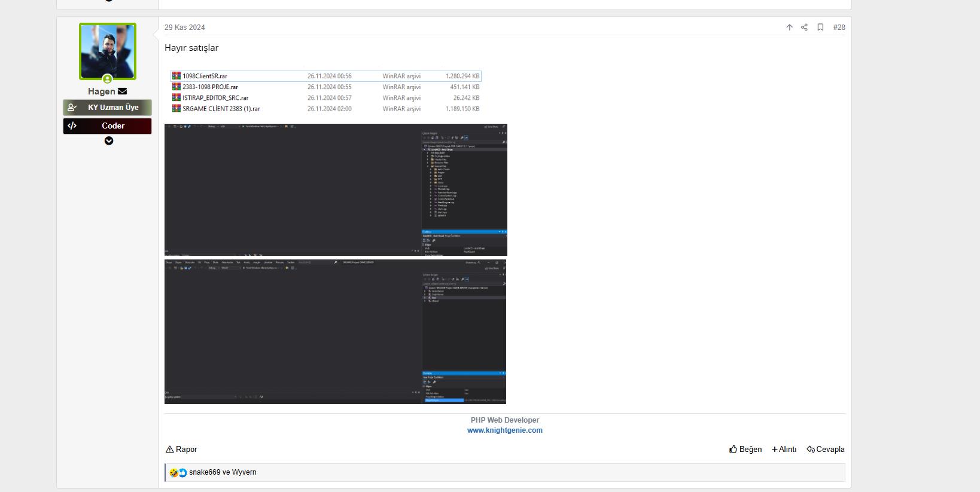This screenshot has width=980, height=492.
Task: Open the second Visual Studio screenshot image
Action: [x=336, y=331]
